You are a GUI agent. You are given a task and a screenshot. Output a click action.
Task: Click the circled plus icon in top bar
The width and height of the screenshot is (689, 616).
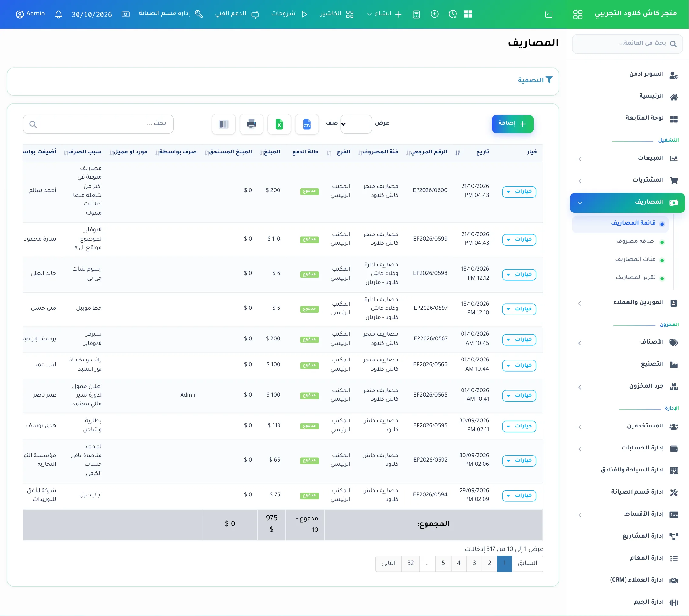tap(434, 14)
